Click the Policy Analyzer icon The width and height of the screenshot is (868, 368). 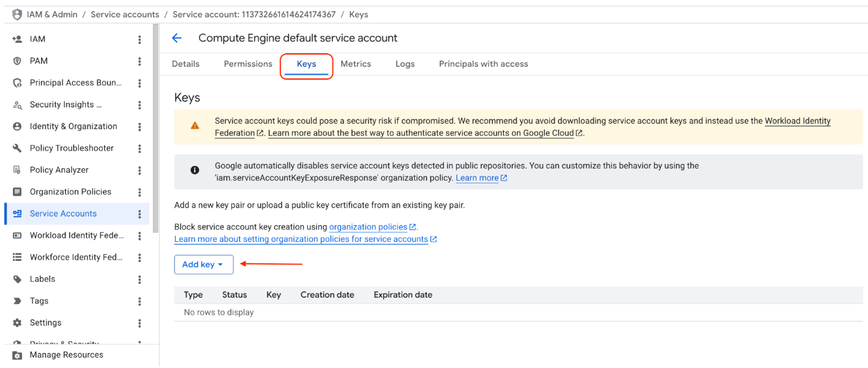tap(17, 170)
